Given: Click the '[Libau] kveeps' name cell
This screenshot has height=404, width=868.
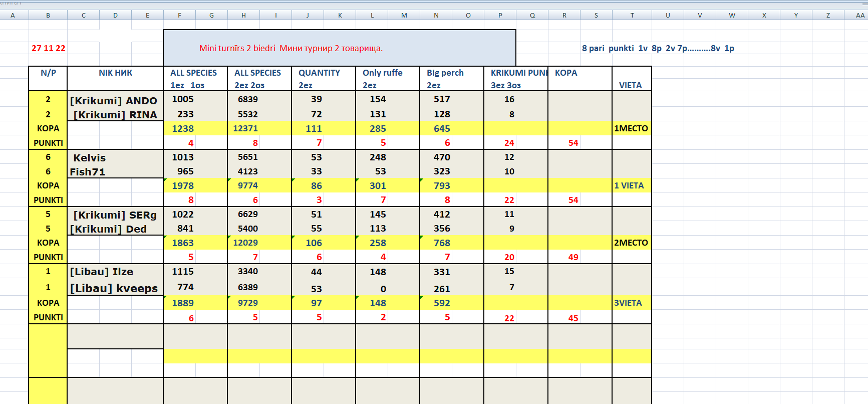Looking at the screenshot, I should pyautogui.click(x=115, y=288).
